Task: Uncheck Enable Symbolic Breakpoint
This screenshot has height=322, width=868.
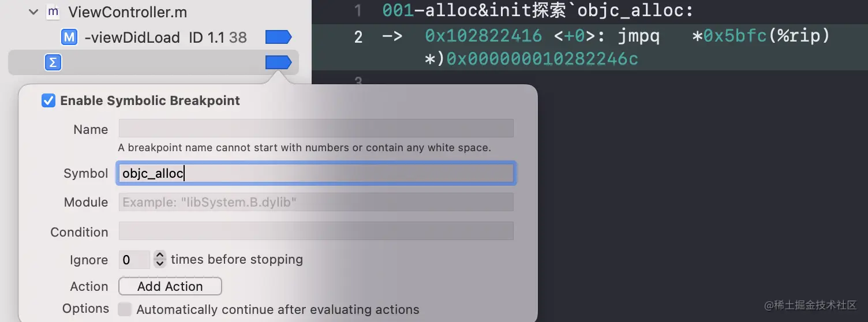Action: [48, 101]
